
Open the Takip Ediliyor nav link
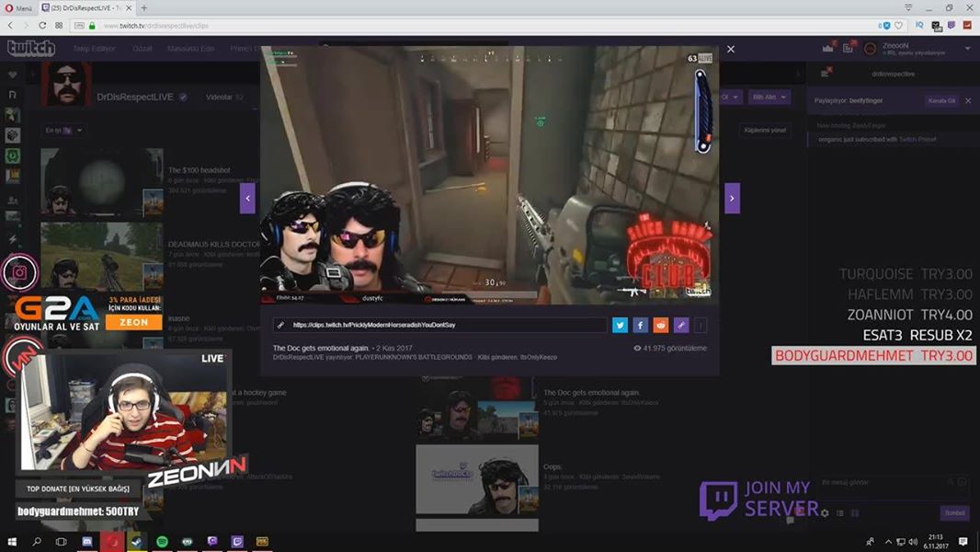coord(95,48)
